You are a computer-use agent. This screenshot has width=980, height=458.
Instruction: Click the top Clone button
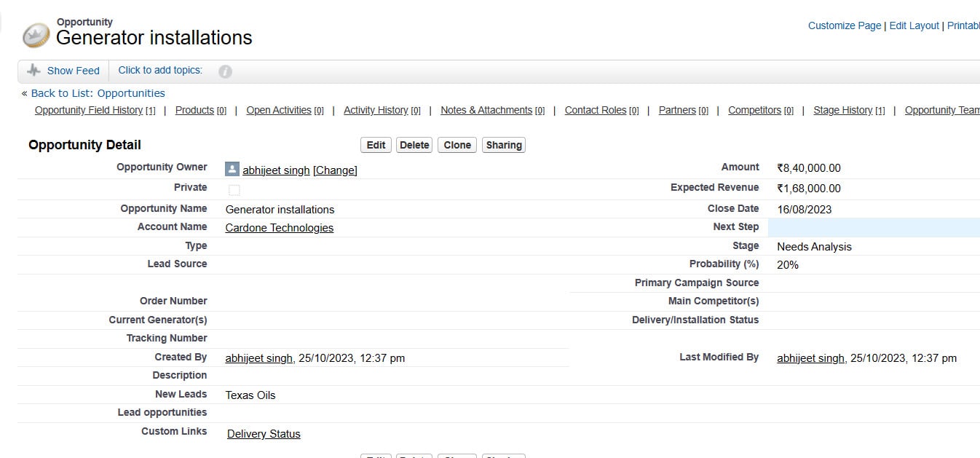(x=457, y=145)
